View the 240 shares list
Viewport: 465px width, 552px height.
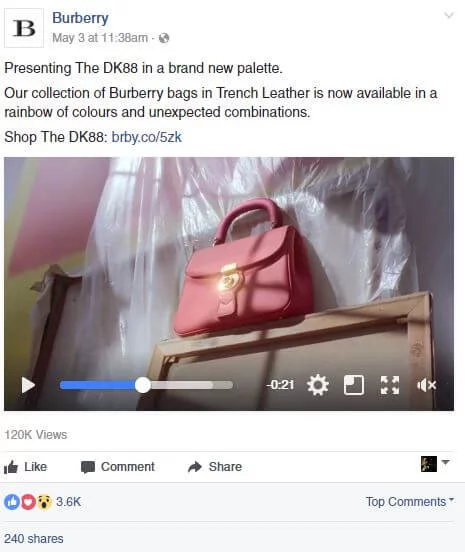tap(34, 539)
